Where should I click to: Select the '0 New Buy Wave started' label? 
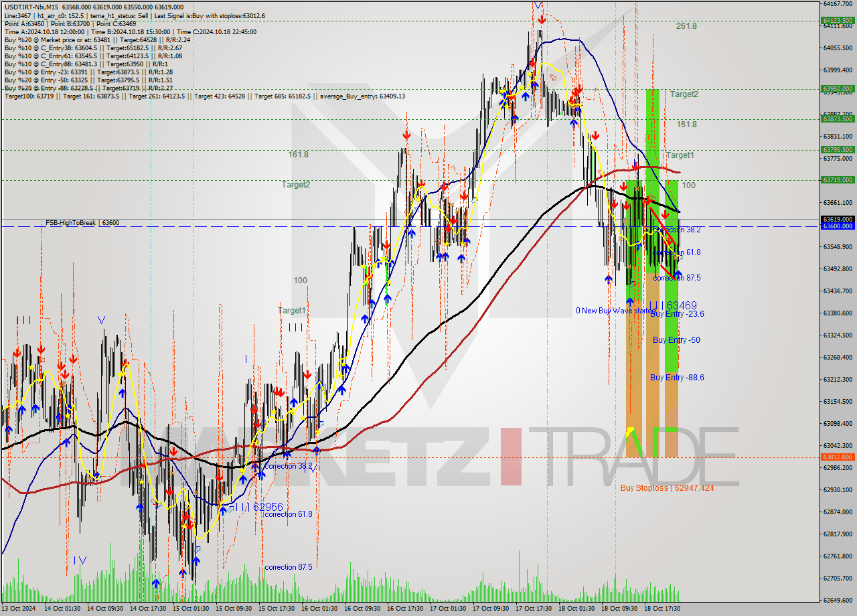[x=616, y=311]
